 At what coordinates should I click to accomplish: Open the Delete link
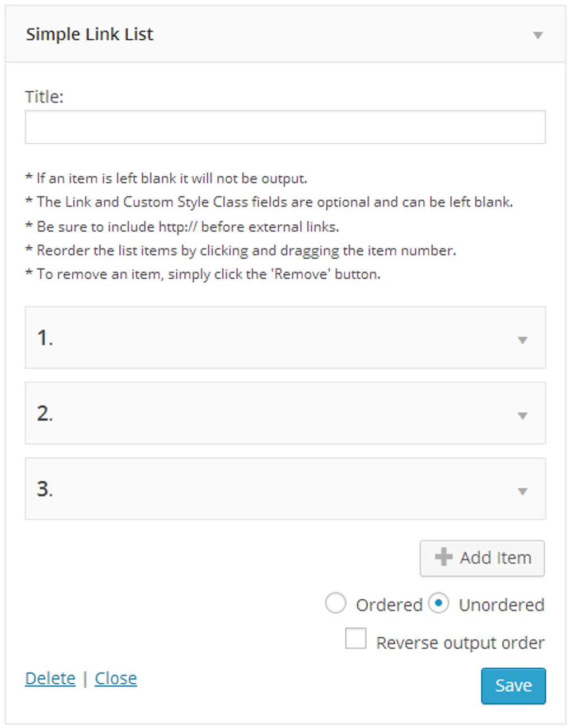click(x=50, y=678)
